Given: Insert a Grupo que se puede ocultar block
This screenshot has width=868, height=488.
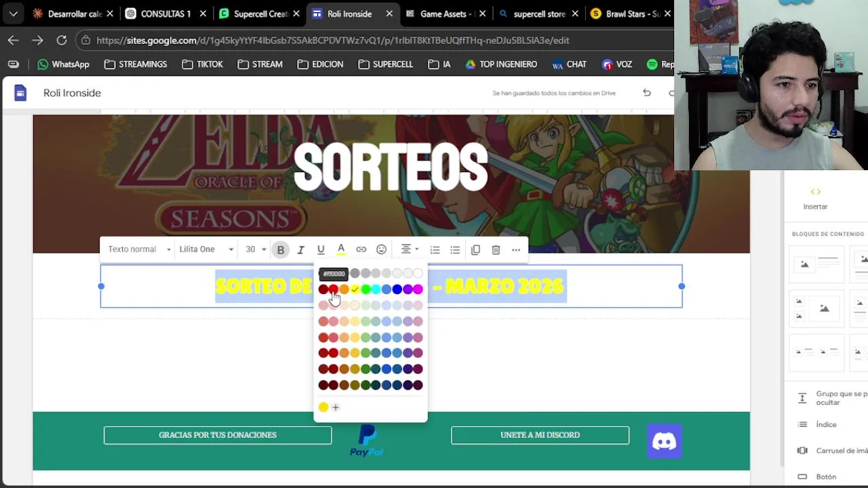Looking at the screenshot, I should [x=832, y=398].
